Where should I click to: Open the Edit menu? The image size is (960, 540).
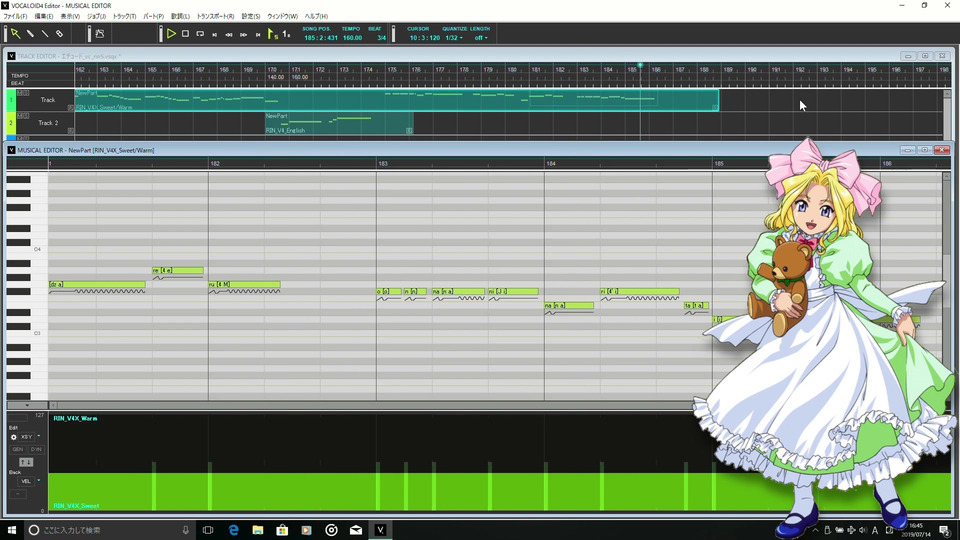coord(43,17)
